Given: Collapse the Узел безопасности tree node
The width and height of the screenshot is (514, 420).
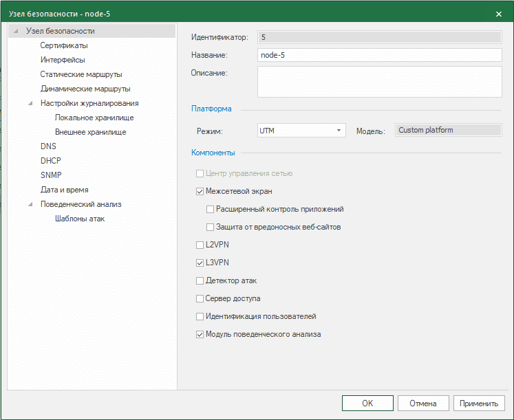Looking at the screenshot, I should point(15,31).
